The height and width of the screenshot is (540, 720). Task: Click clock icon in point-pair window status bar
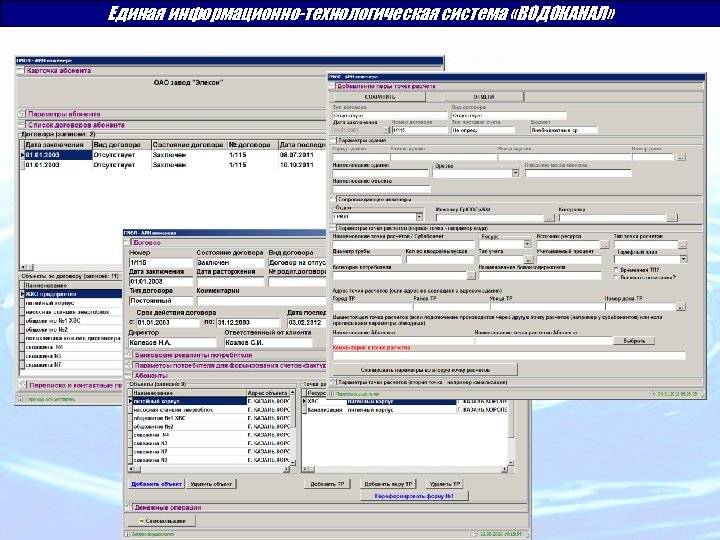[653, 394]
